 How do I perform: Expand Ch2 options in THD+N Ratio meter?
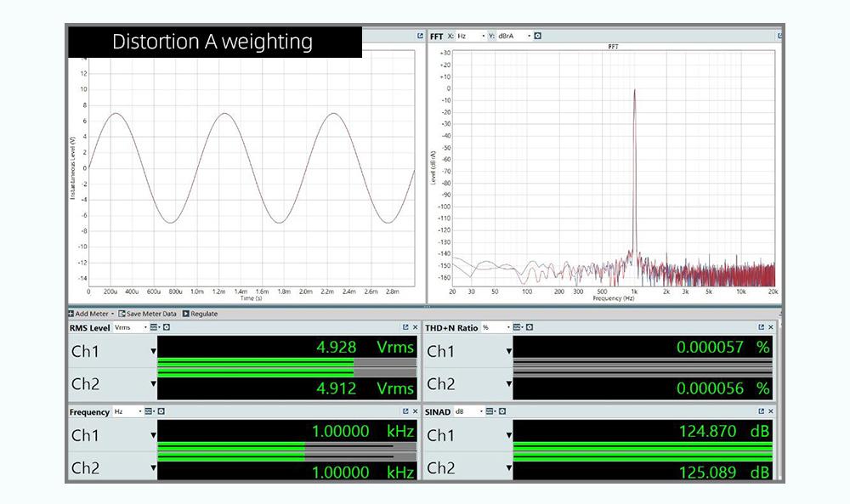point(509,384)
